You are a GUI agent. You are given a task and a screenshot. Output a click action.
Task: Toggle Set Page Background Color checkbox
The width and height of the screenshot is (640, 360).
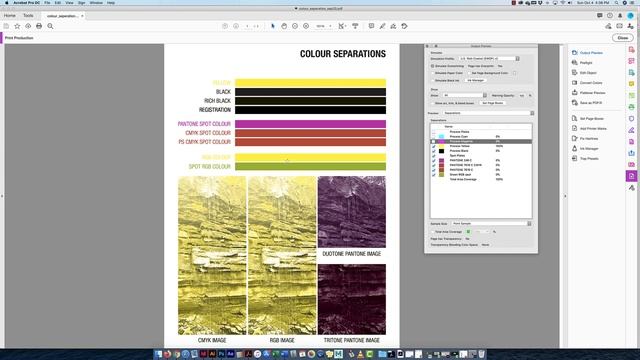click(469, 73)
